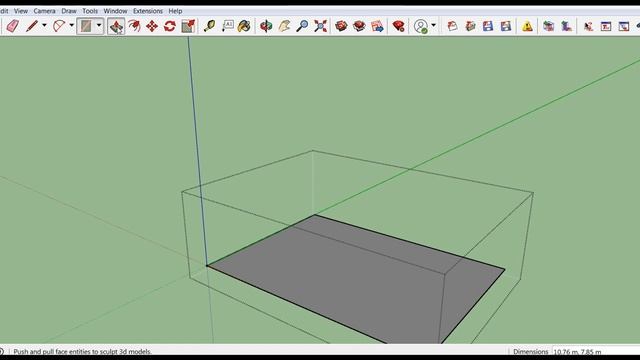Open the Window menu
This screenshot has width=640, height=360.
tap(115, 11)
